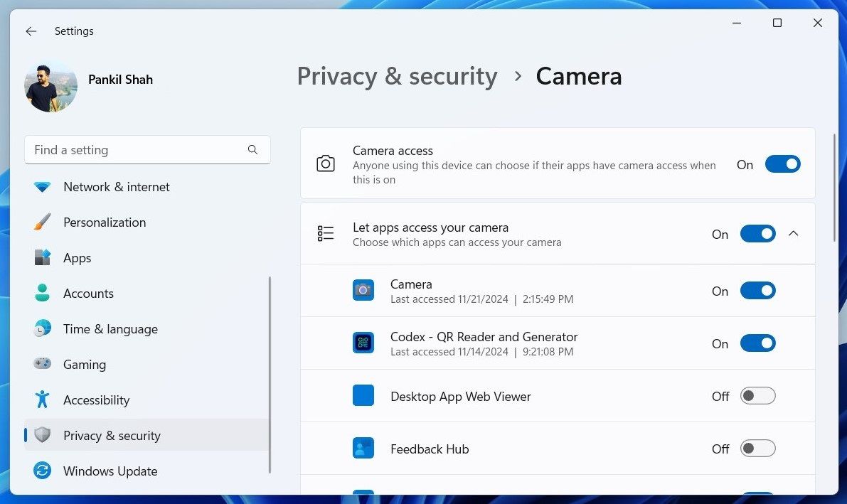Click the Accounts sidebar icon
847x504 pixels.
tap(43, 293)
